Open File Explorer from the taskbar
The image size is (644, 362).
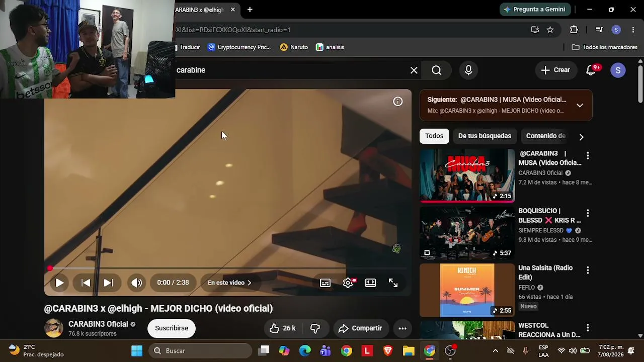point(408,351)
